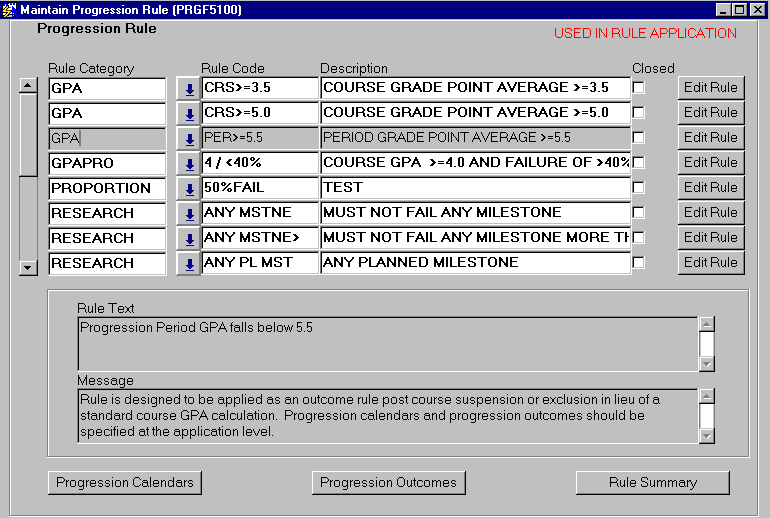Click the Rule Text field
This screenshot has width=770, height=518.
pos(386,343)
